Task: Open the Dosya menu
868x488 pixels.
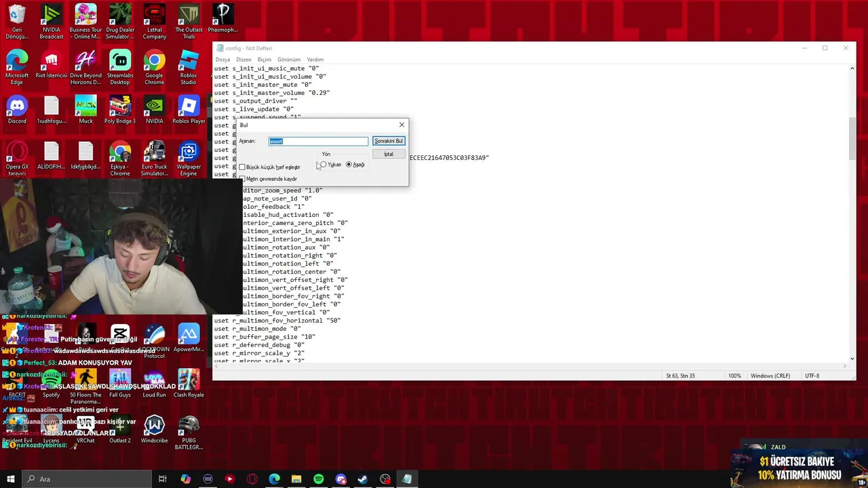Action: pyautogui.click(x=222, y=60)
